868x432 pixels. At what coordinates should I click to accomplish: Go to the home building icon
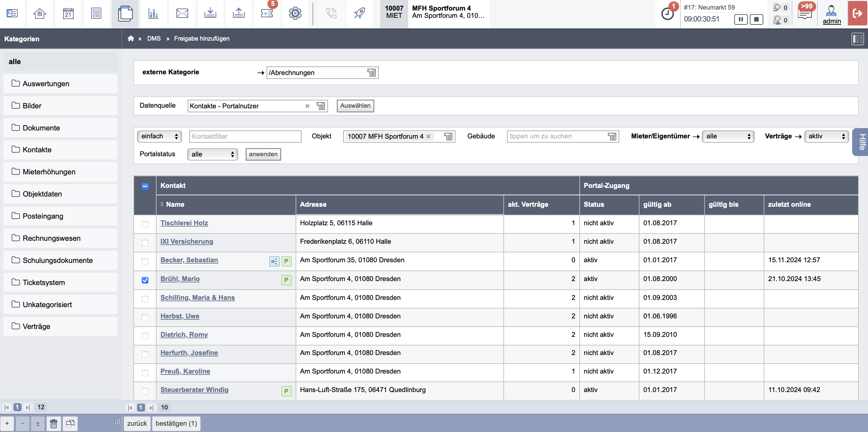pos(40,14)
